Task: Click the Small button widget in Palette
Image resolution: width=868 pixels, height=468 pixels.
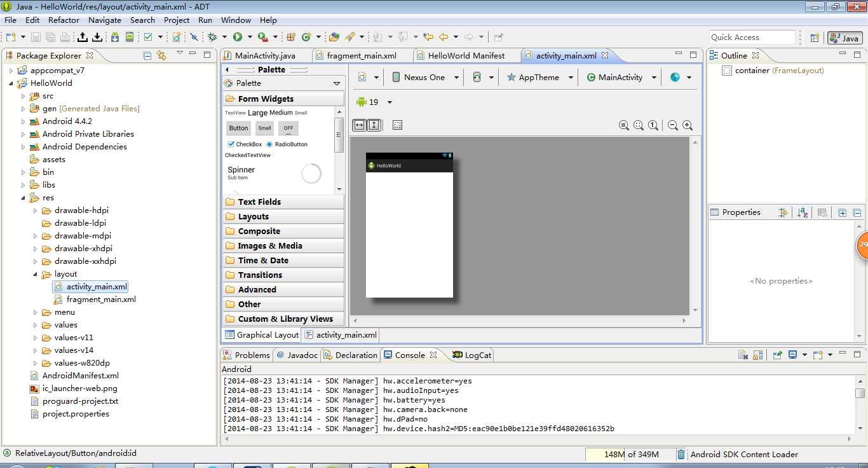Action: [x=265, y=128]
